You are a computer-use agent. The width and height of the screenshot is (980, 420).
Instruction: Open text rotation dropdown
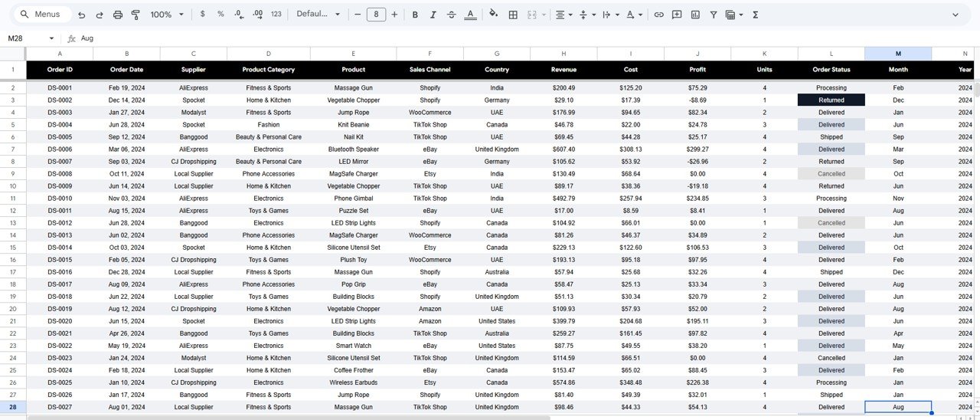[634, 15]
